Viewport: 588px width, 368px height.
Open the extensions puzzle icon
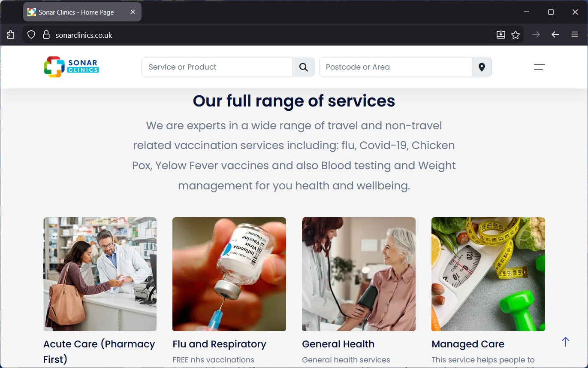pyautogui.click(x=11, y=35)
